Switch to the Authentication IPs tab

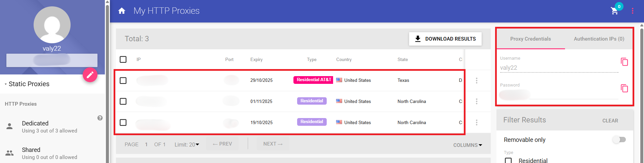point(599,39)
